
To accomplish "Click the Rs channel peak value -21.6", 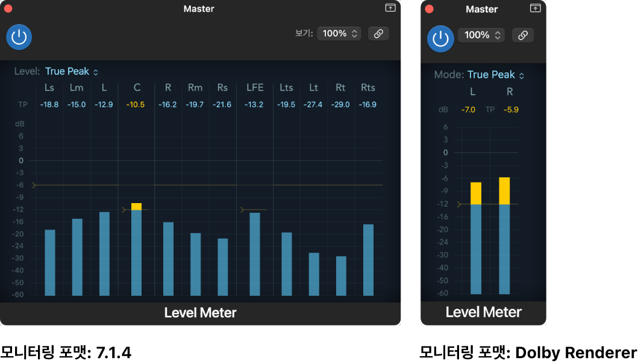I will tap(222, 105).
